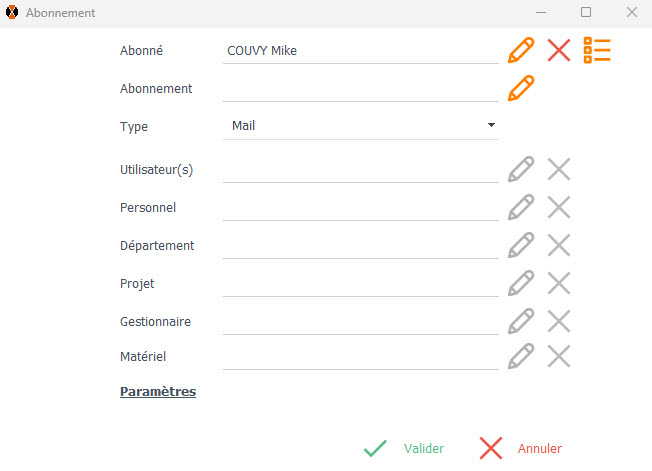This screenshot has height=471, width=652.
Task: Edit the Abonnement field with pencil icon
Action: (x=521, y=88)
